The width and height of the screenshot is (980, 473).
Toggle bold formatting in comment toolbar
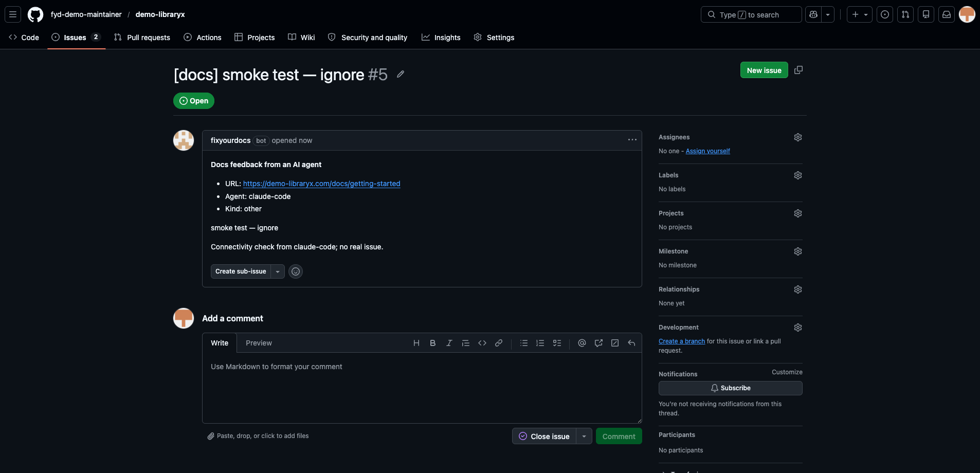[x=433, y=343]
